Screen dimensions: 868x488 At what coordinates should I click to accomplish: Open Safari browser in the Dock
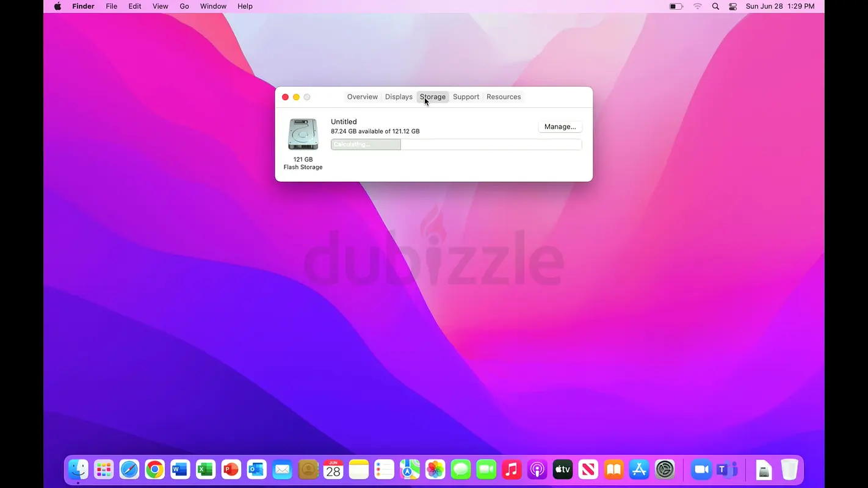click(x=129, y=469)
